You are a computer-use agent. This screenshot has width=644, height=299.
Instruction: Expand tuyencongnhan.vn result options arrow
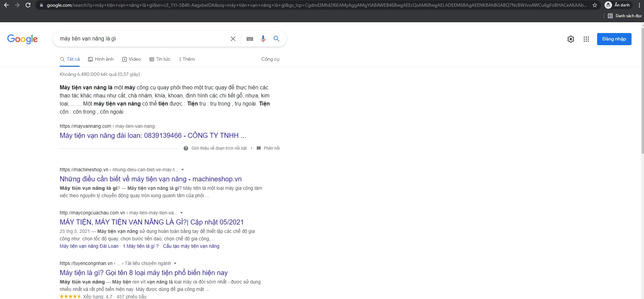coord(175,264)
